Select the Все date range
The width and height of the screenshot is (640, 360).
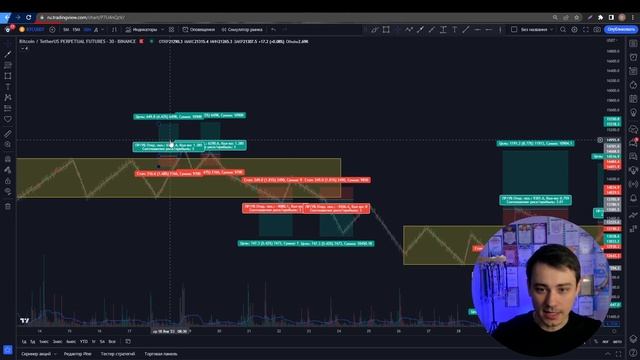112,342
